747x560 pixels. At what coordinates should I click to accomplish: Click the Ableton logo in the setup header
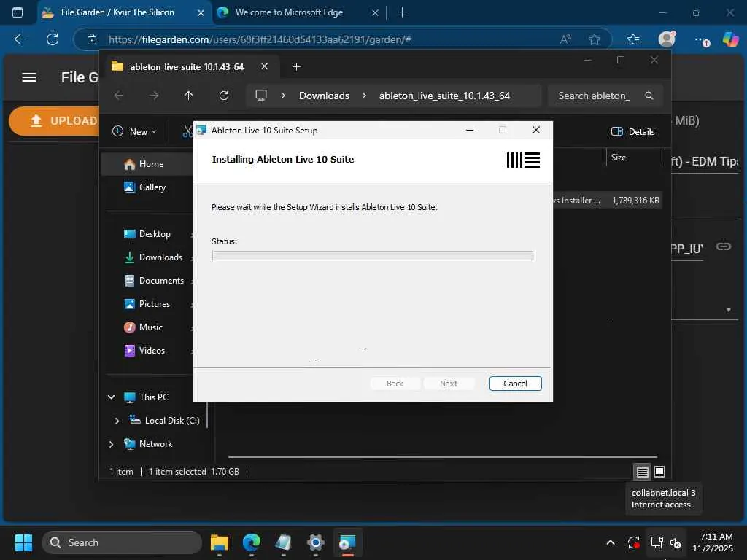[523, 160]
